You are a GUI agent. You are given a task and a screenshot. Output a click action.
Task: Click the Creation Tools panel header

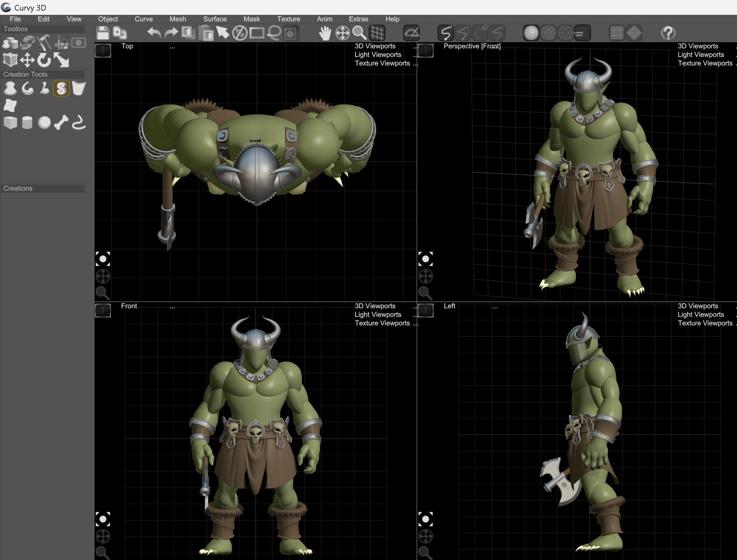tap(43, 74)
